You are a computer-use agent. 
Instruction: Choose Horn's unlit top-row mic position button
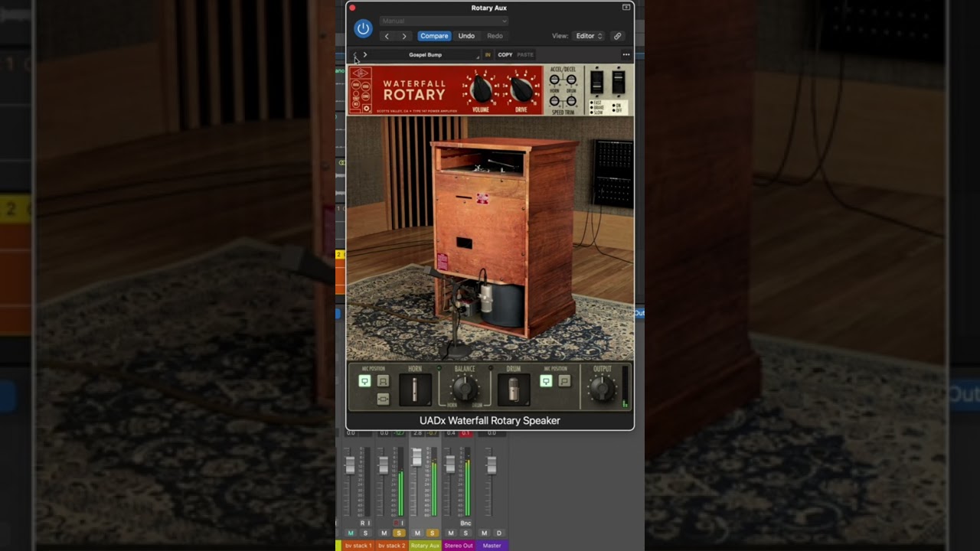(383, 381)
